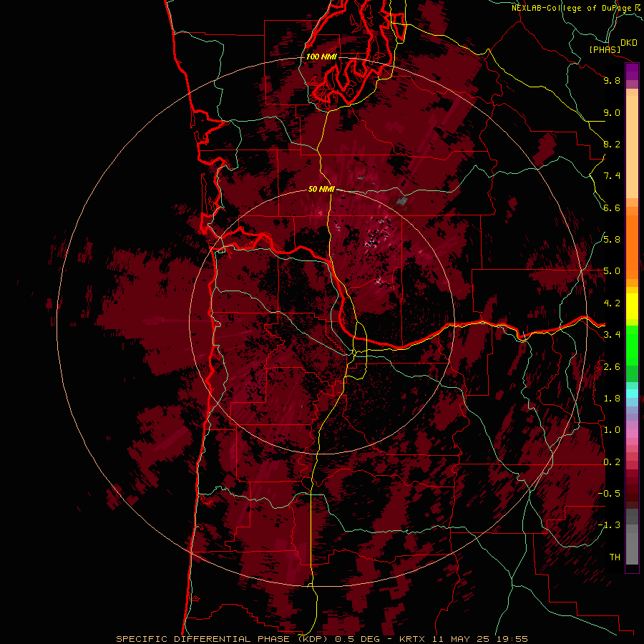
Task: Pick the yellow segment of the color bar
Action: 632,306
